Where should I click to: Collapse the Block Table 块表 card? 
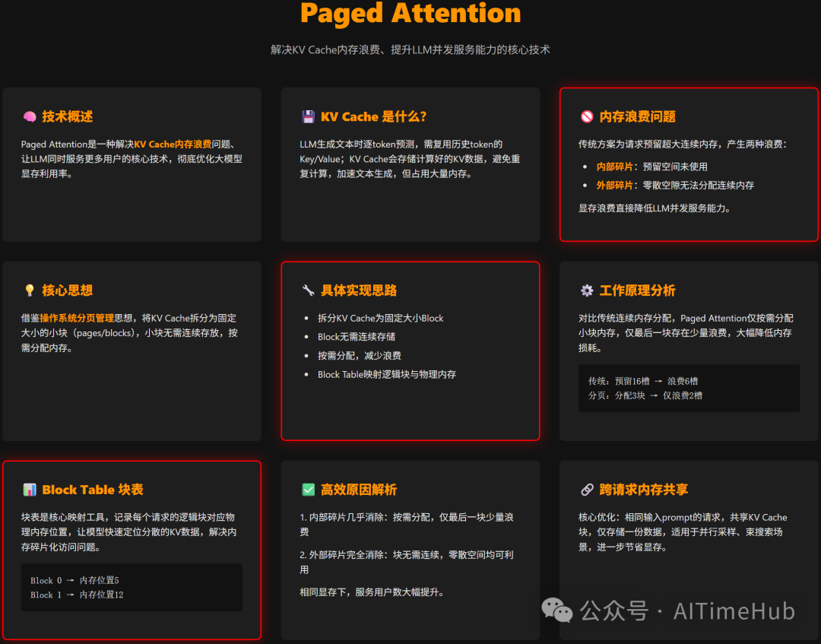pos(131,549)
